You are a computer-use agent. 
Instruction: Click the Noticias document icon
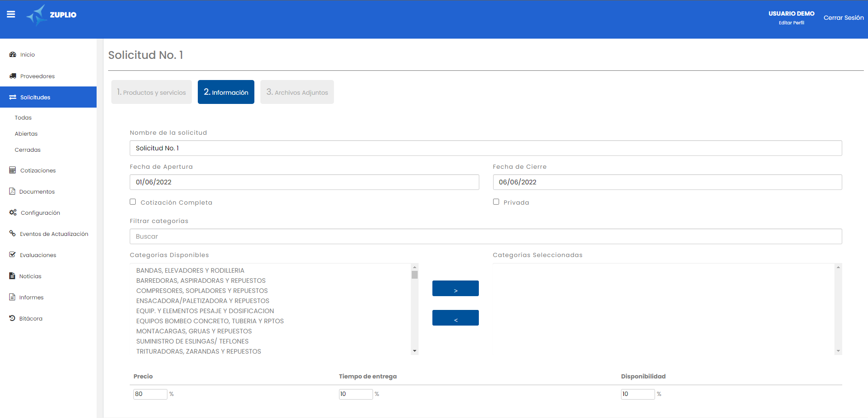[x=12, y=276]
